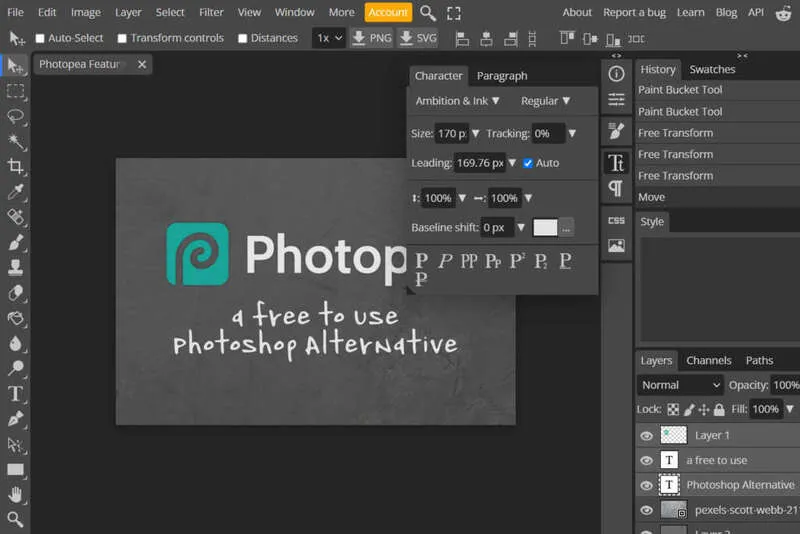Click the search magnifier icon in menu bar

tap(428, 13)
